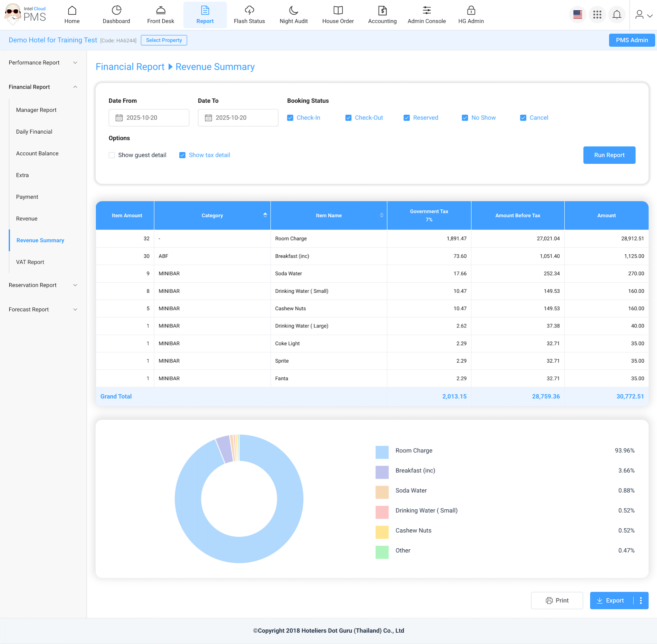Open HG Admin lock icon
657x644 pixels.
pos(471,11)
